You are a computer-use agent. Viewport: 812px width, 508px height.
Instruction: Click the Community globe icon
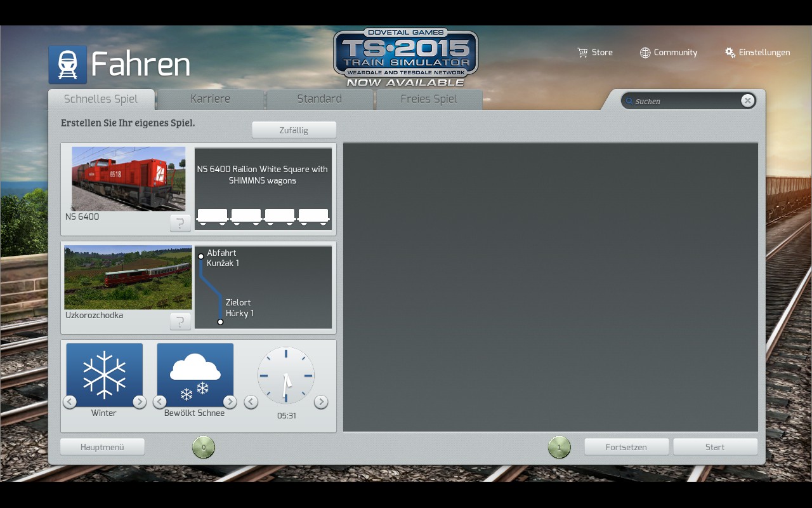click(x=645, y=53)
